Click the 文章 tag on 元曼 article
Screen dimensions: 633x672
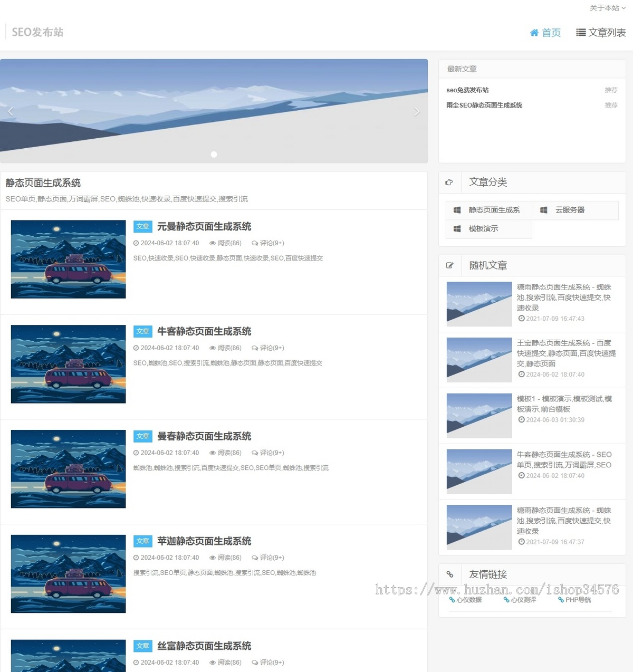143,227
